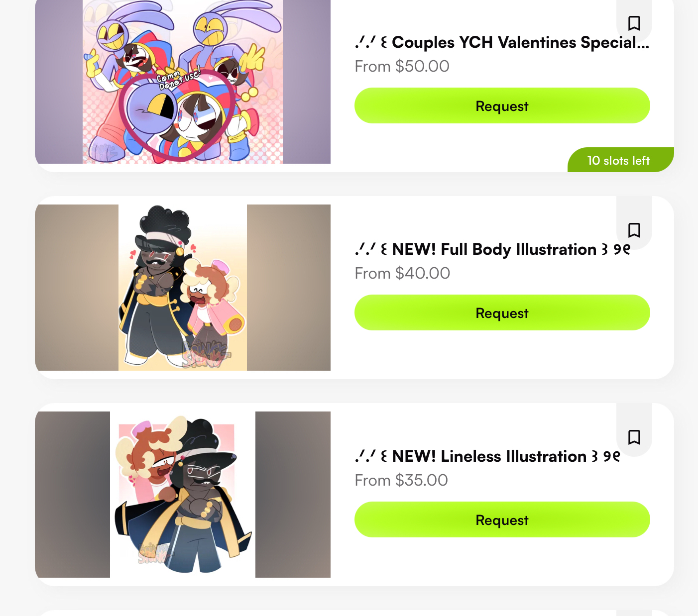Request the Couples YCH Valentines Special commission
Viewport: 698px width, 616px height.
(502, 105)
